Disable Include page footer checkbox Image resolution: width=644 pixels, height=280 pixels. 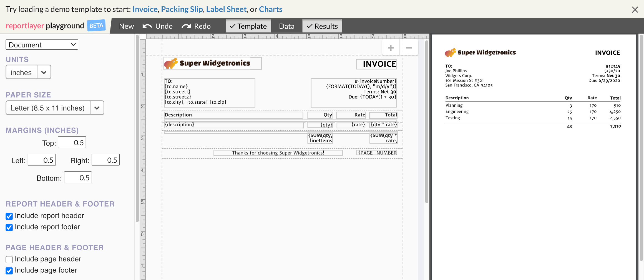(x=9, y=271)
